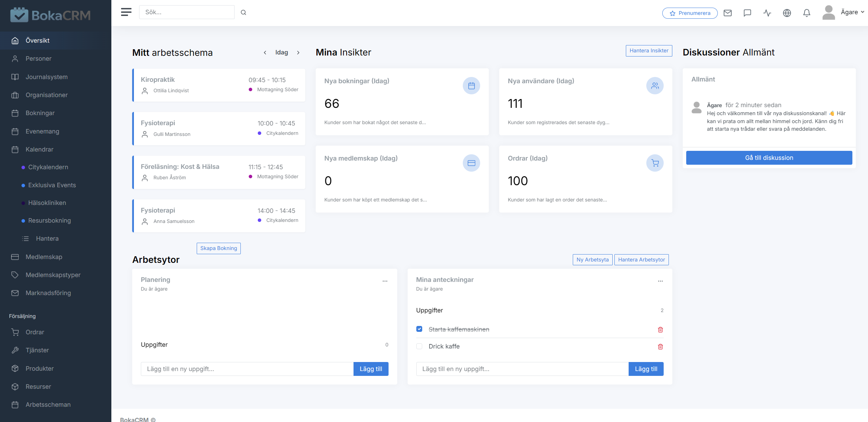Open the globe language icon
Viewport: 868px width, 422px height.
pos(787,12)
